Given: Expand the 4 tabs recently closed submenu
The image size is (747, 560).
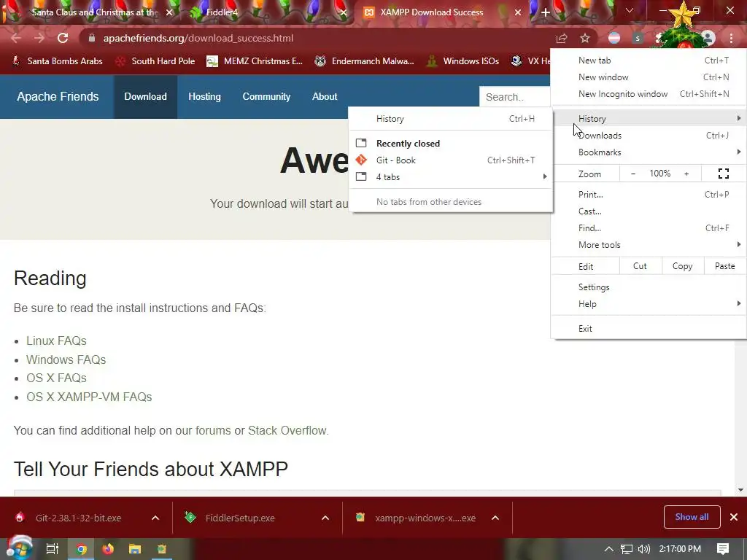Looking at the screenshot, I should pyautogui.click(x=450, y=176).
